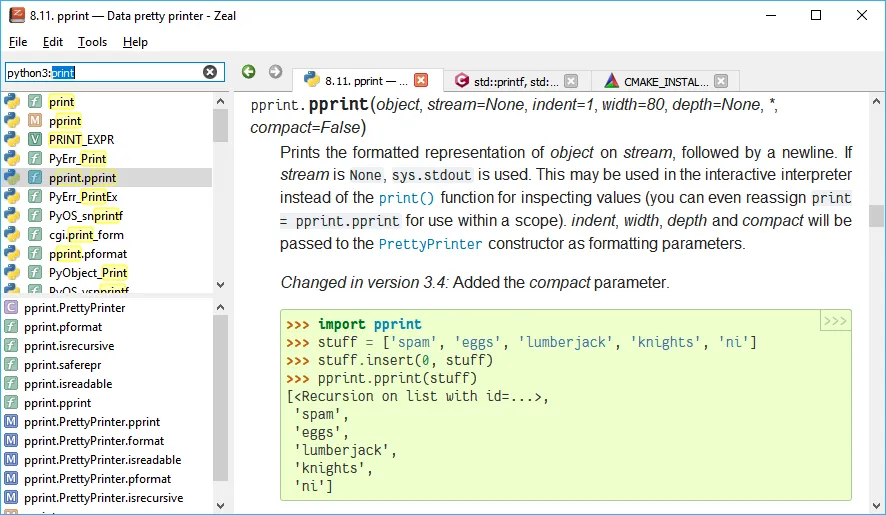Open the Help menu
The image size is (886, 515).
tap(135, 42)
